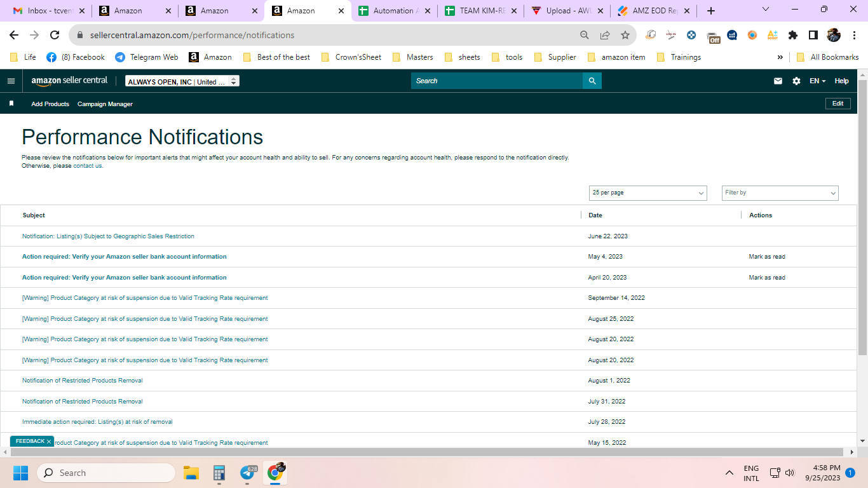Open the FEEDBACK button
This screenshot has width=868, height=488.
pos(29,442)
